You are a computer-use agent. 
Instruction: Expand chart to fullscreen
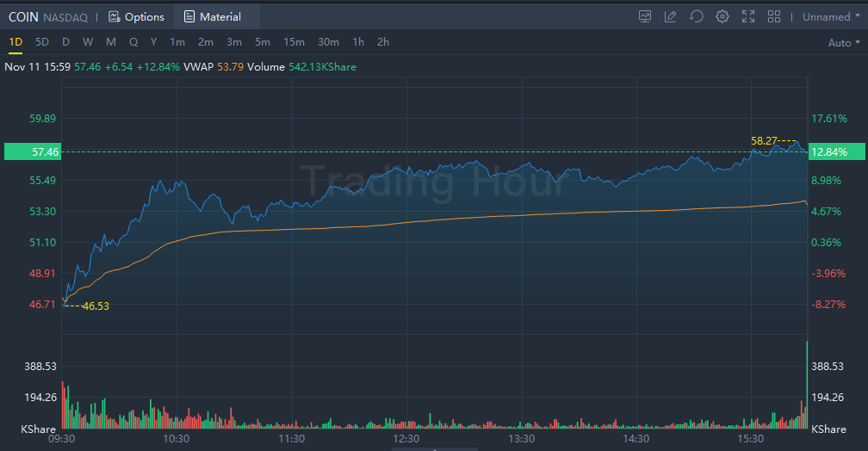[x=748, y=16]
